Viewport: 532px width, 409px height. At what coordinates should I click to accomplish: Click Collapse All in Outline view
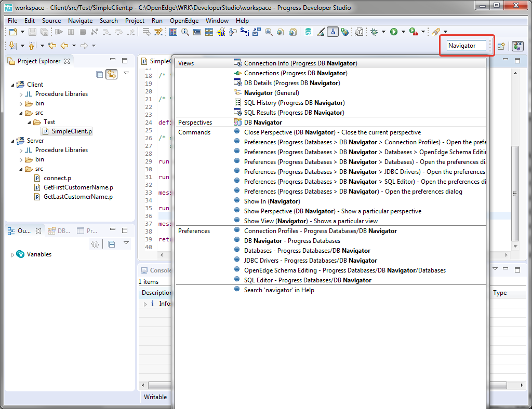pyautogui.click(x=112, y=244)
